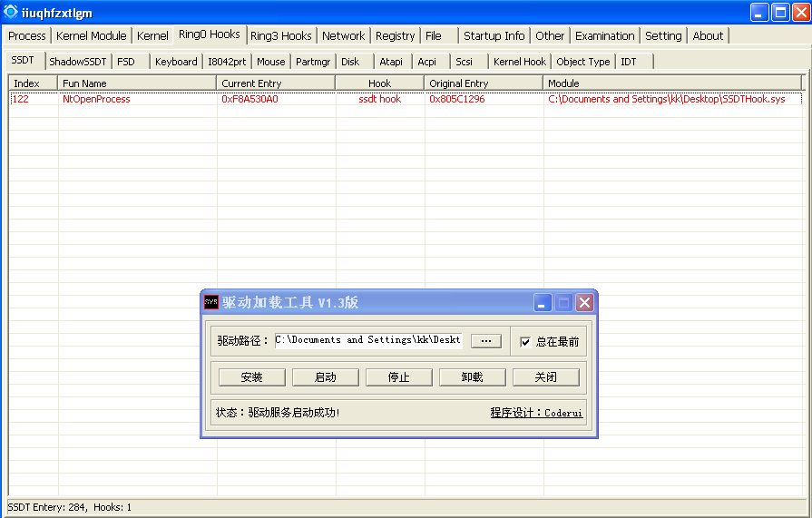Screen dimensions: 812x518
Task: Open the Other tab
Action: click(550, 35)
